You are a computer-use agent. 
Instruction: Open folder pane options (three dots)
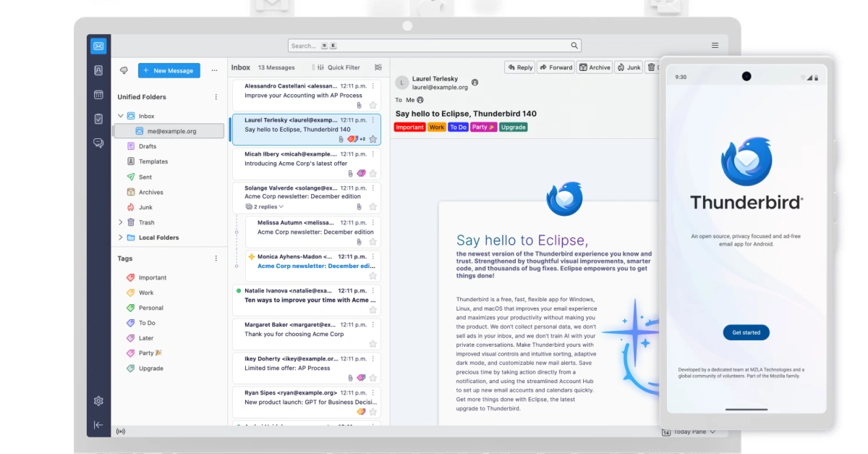tap(214, 70)
